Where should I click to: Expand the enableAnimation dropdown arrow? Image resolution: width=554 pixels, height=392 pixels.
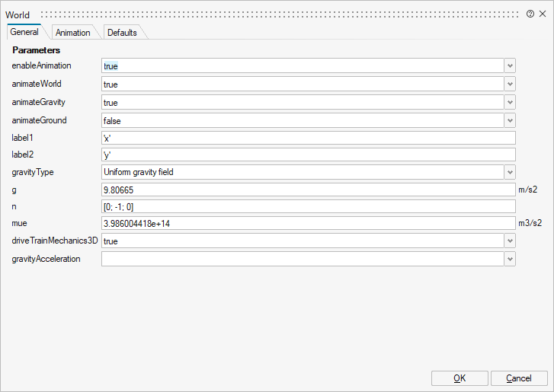[x=510, y=66]
